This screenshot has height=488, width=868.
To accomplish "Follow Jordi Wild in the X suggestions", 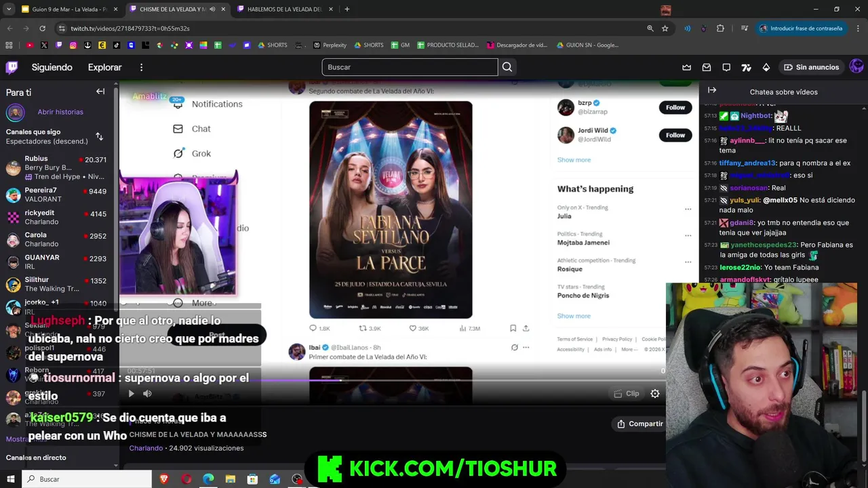I will click(x=675, y=135).
